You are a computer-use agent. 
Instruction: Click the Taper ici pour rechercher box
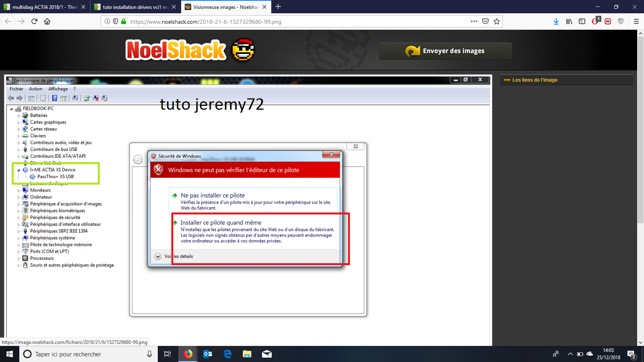89,354
